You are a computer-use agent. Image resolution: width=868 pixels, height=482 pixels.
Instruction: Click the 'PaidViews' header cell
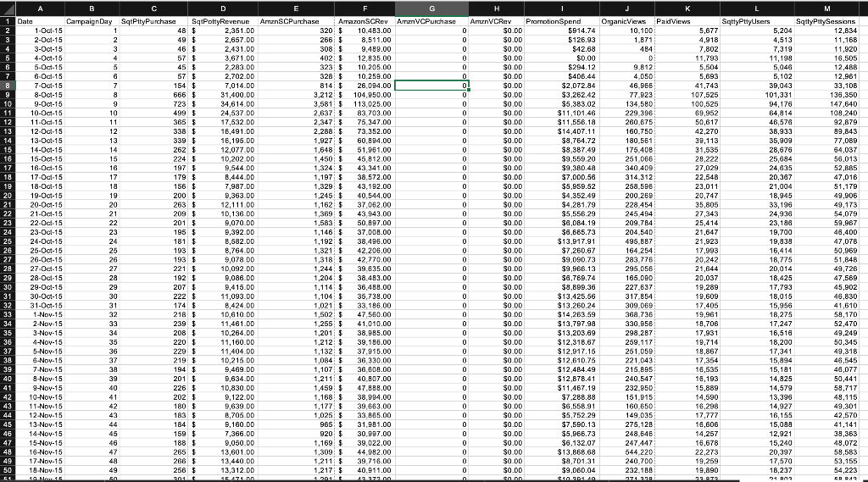687,21
